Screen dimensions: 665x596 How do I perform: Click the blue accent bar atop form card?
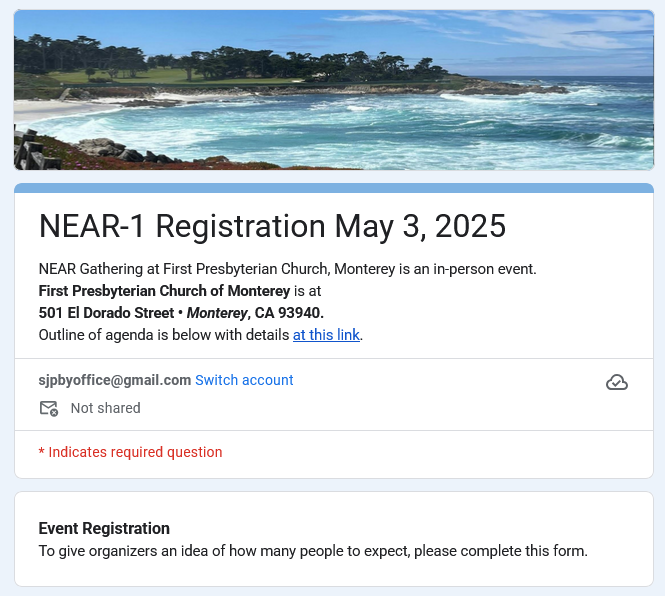pos(333,188)
